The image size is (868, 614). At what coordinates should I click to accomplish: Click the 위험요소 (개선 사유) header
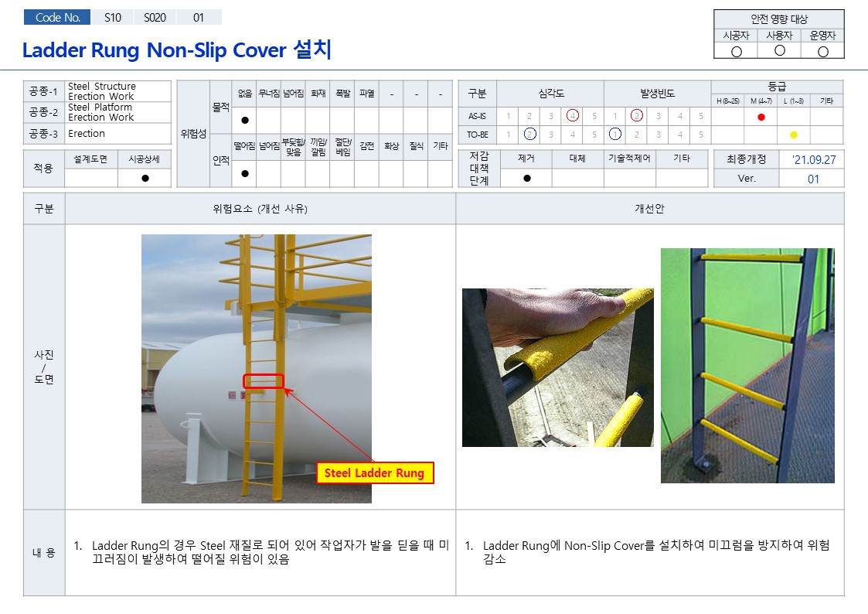(x=260, y=209)
